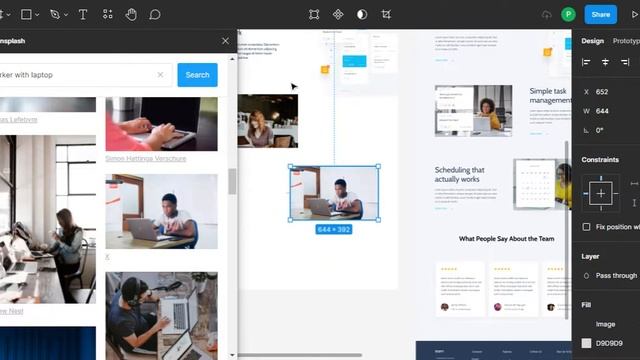
Task: Click the rotation value field
Action: coord(600,130)
